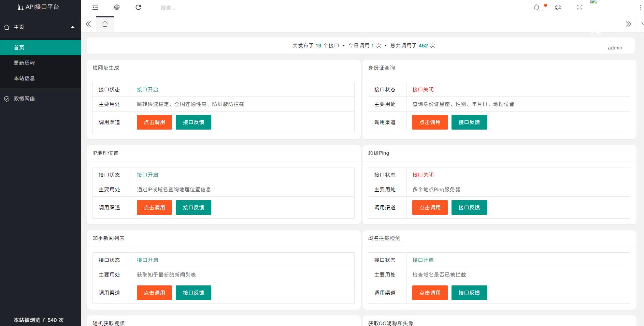This screenshot has height=326, width=644.
Task: Collapse the 主页 sidebar menu group
Action: pyautogui.click(x=40, y=27)
